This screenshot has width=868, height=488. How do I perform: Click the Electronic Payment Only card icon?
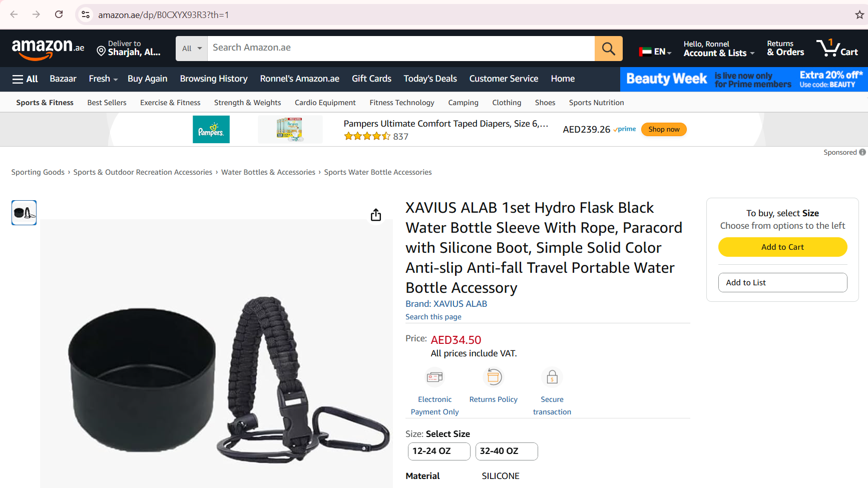click(435, 377)
